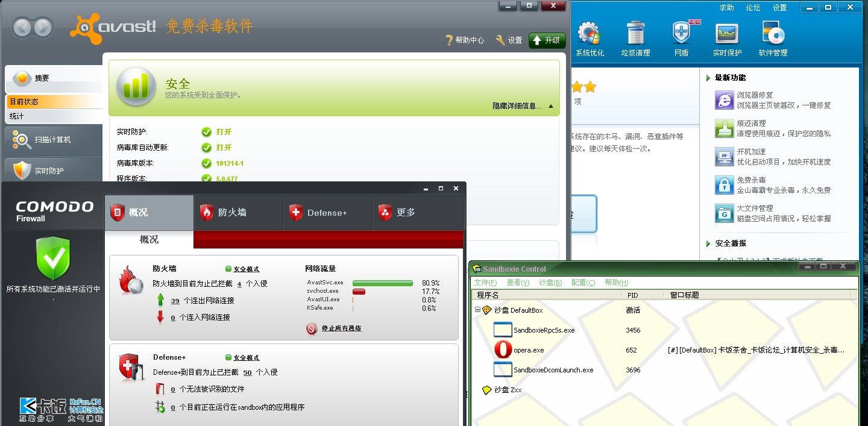Viewport: 868px width, 426px height.
Task: Click 打开 status next to 实时防护 in avast
Action: [x=224, y=132]
